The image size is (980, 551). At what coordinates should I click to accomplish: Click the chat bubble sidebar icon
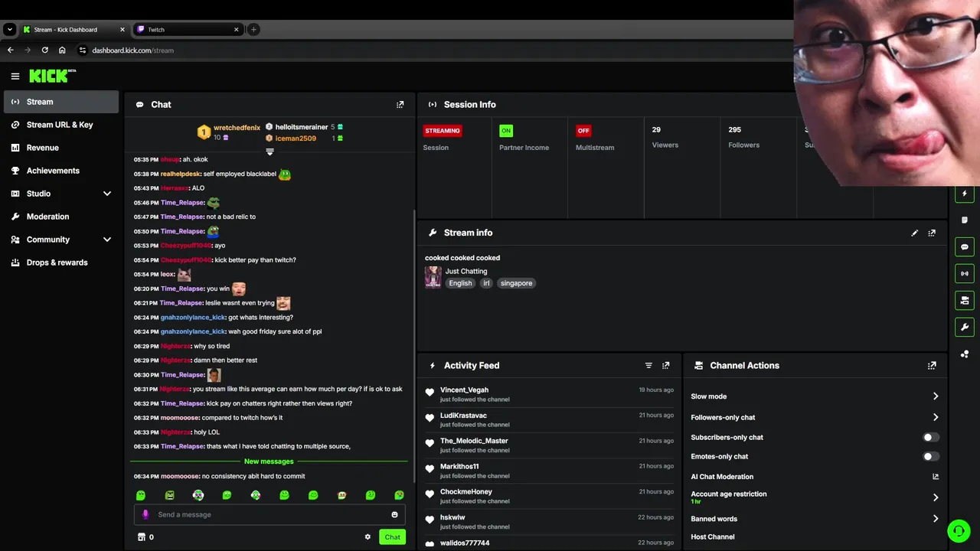(965, 247)
